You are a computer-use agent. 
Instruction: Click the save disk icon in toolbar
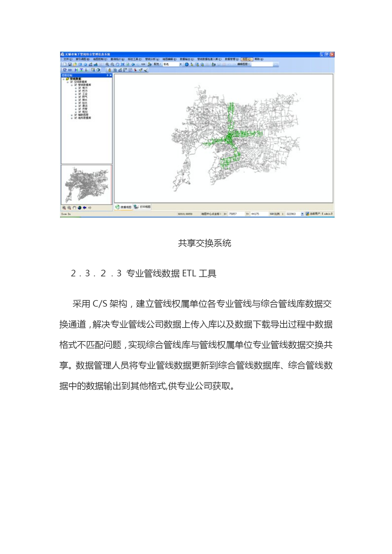[x=70, y=64]
